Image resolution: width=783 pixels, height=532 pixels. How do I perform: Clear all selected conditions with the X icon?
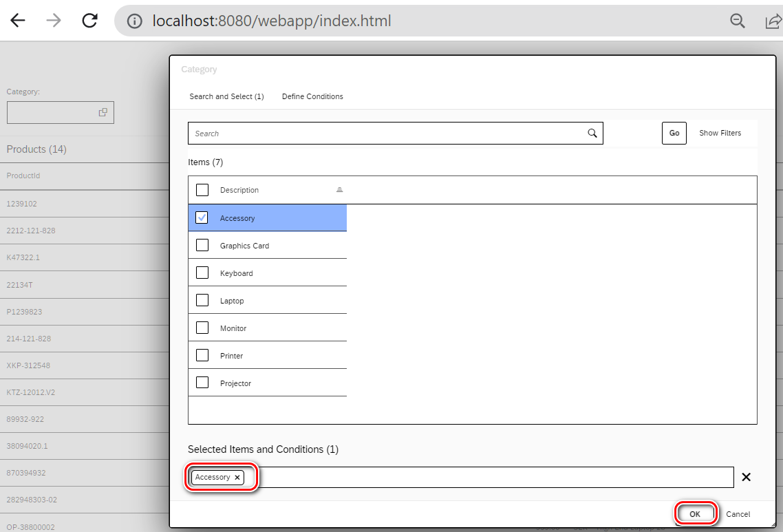point(746,476)
